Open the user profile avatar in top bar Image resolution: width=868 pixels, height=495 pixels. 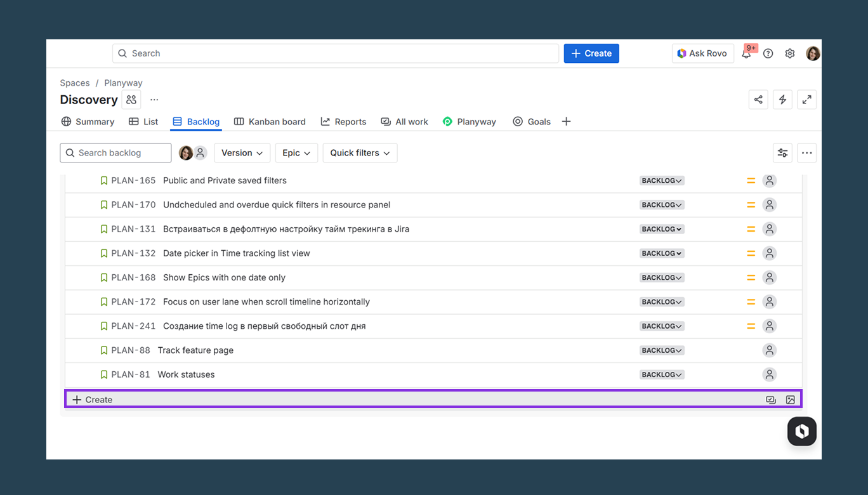813,53
